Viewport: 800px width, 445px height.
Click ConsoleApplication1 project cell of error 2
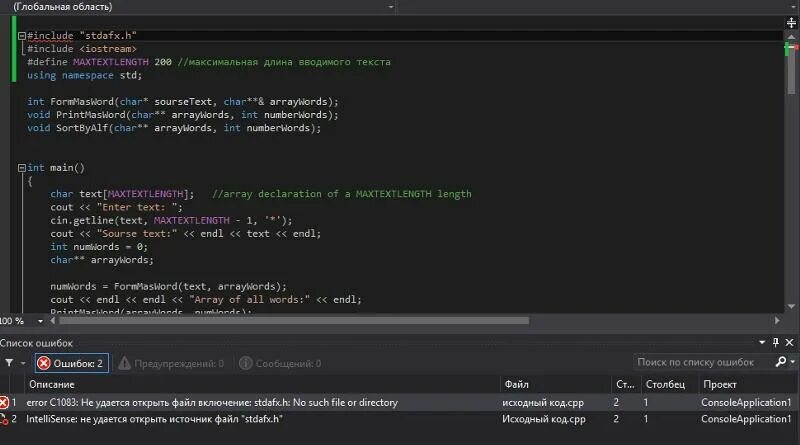pos(746,419)
